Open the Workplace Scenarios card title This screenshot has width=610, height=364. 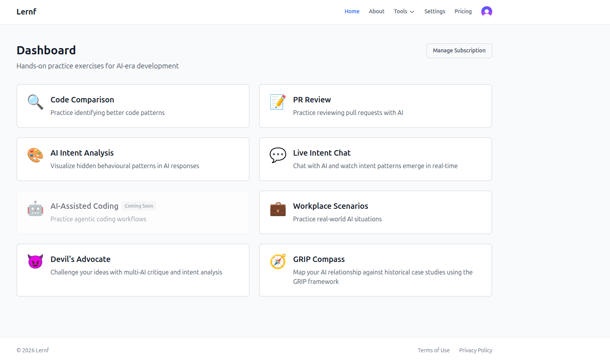pyautogui.click(x=330, y=206)
